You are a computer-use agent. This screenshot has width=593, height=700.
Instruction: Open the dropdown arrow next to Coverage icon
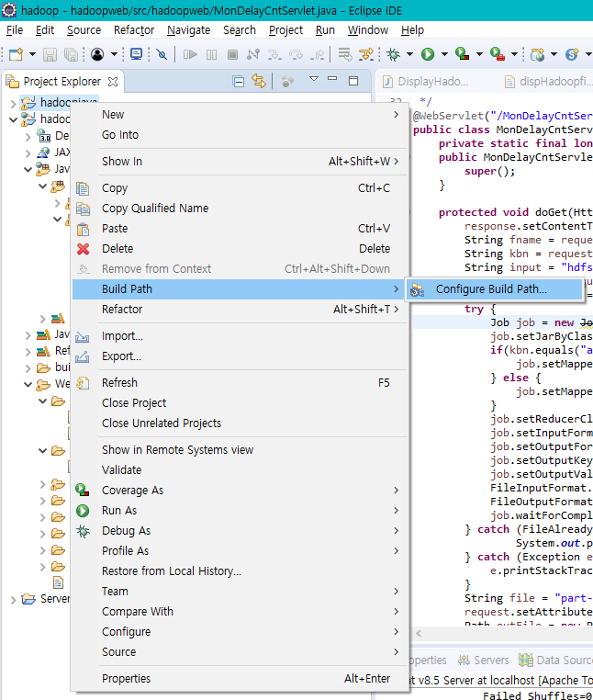pyautogui.click(x=479, y=54)
